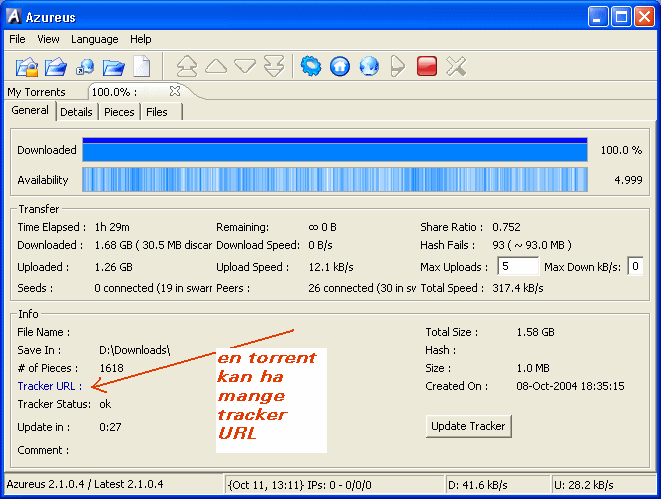Click the Max Uploads input field
This screenshot has height=499, width=661.
[518, 266]
